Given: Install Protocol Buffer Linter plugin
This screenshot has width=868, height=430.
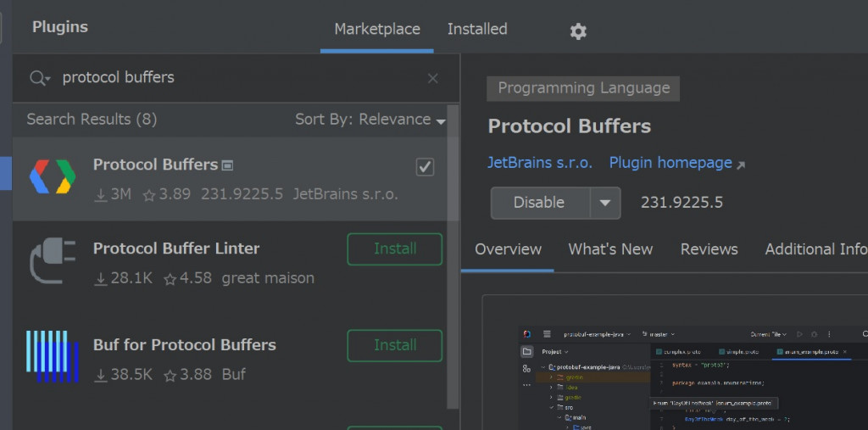Looking at the screenshot, I should (395, 249).
